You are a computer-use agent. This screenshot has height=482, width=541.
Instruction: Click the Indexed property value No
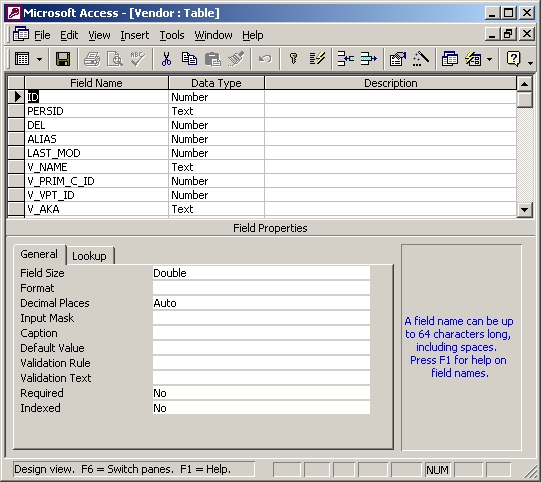coord(261,408)
